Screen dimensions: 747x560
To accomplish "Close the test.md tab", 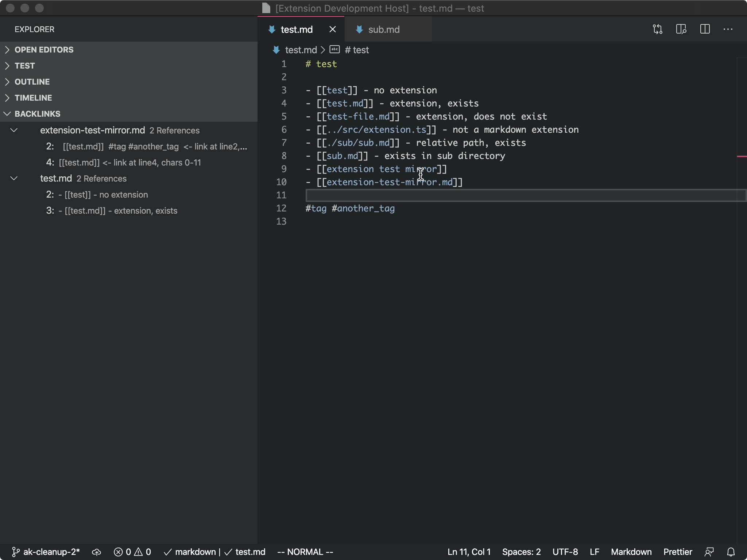I will 332,29.
